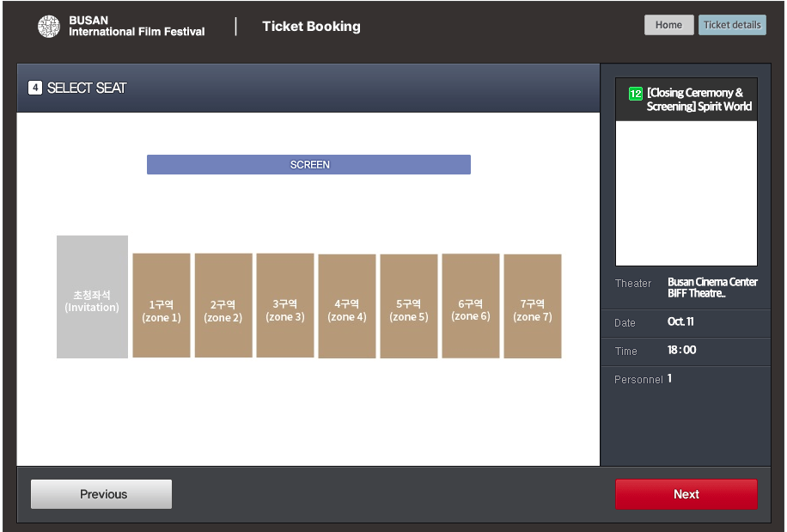Click the Oct. 11 date value

[x=680, y=321]
